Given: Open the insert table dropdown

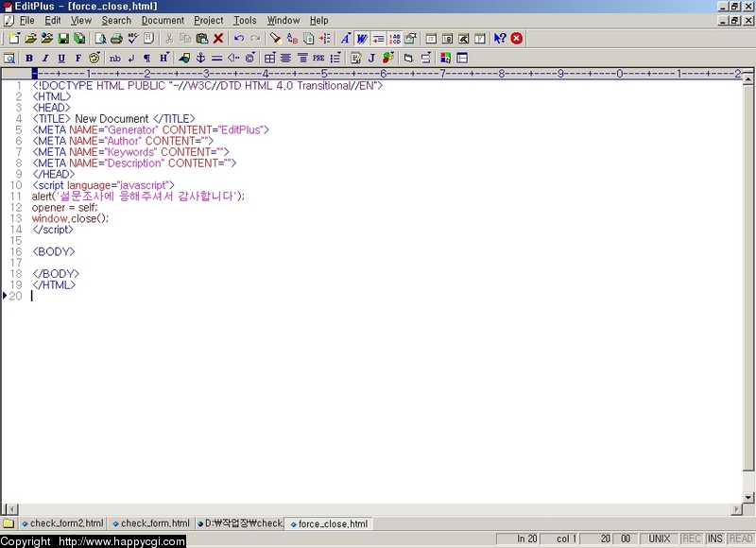Looking at the screenshot, I should pos(270,59).
